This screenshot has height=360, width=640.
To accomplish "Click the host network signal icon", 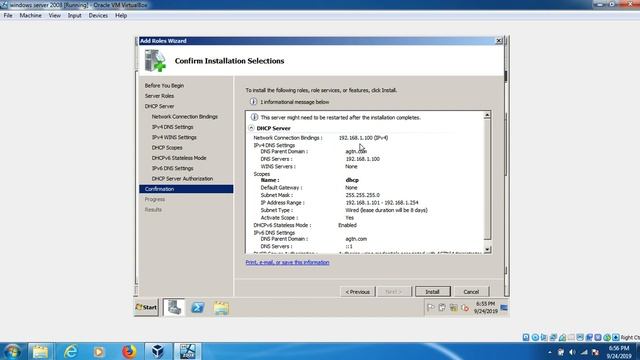I will point(584,352).
